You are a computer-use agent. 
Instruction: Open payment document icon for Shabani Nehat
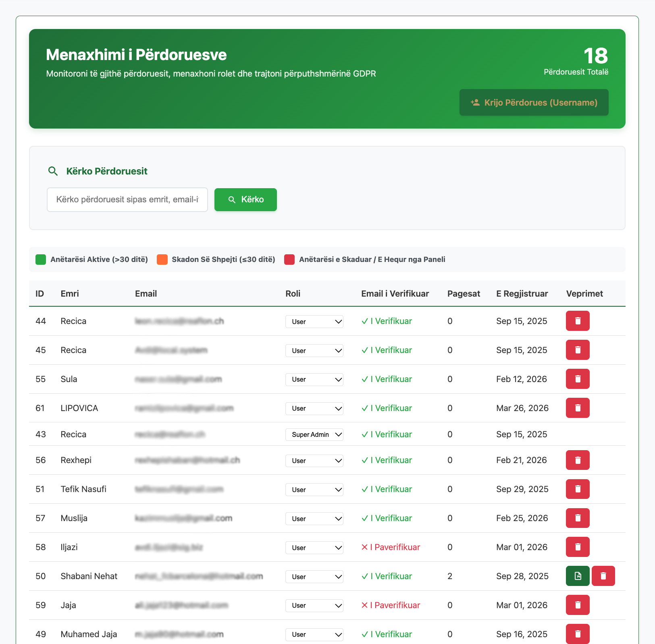click(578, 576)
